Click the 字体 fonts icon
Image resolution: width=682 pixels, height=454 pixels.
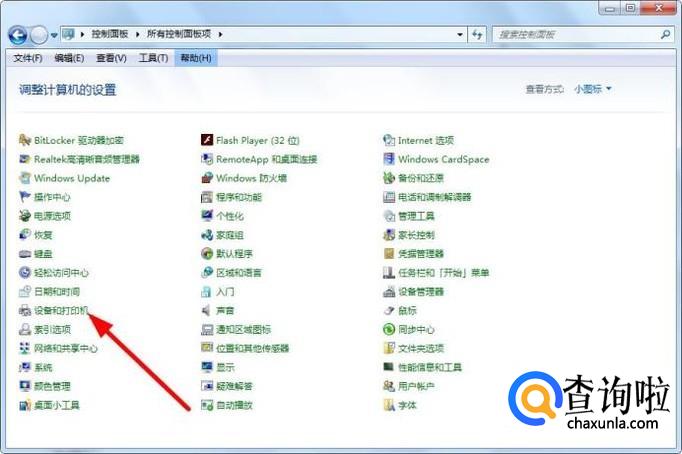(x=389, y=405)
